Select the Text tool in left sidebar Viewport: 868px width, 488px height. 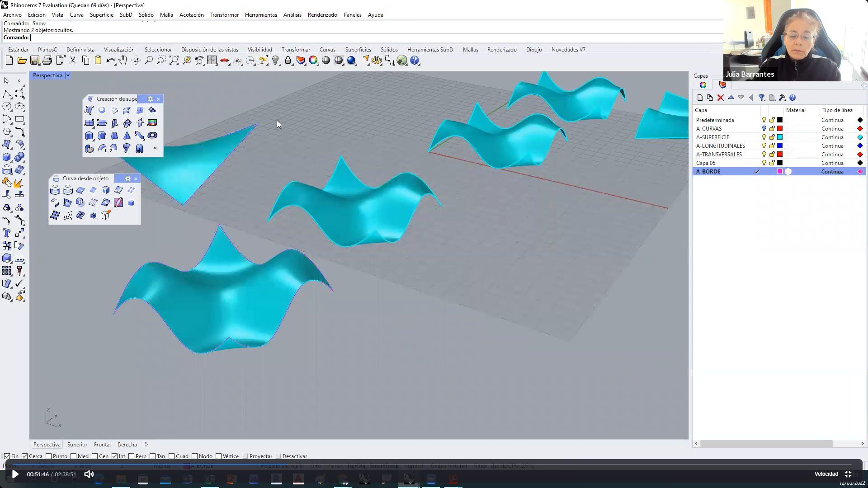pos(7,233)
